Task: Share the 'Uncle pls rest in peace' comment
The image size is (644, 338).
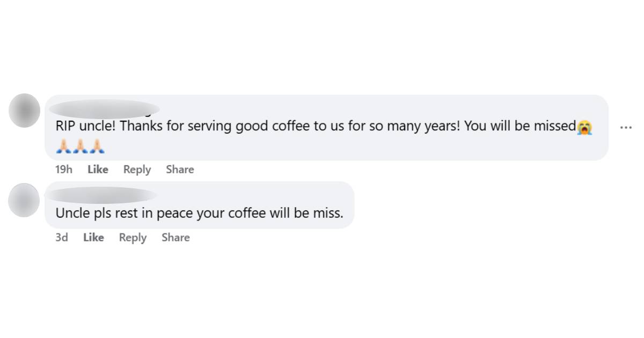Action: [175, 238]
